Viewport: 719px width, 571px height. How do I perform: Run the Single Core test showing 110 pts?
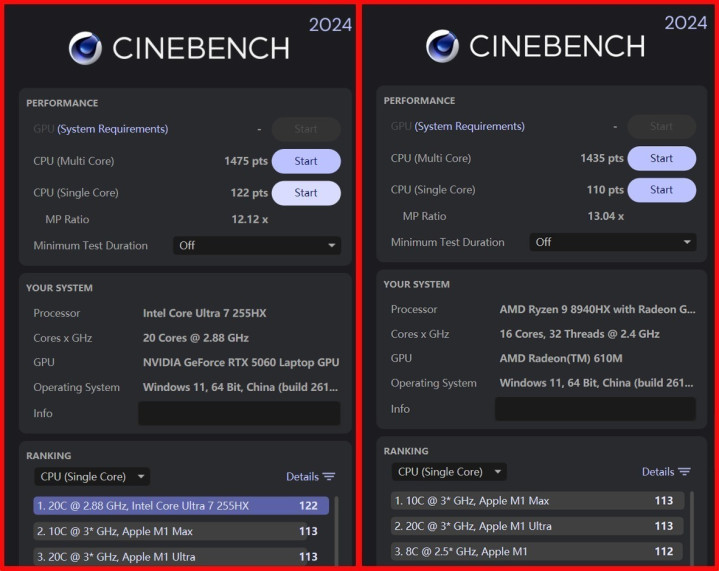661,190
